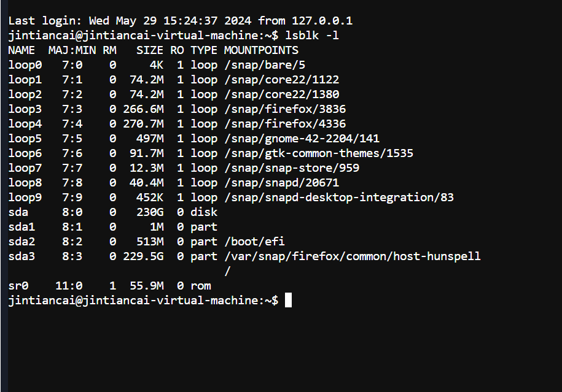Click the NAME column header

[x=21, y=50]
